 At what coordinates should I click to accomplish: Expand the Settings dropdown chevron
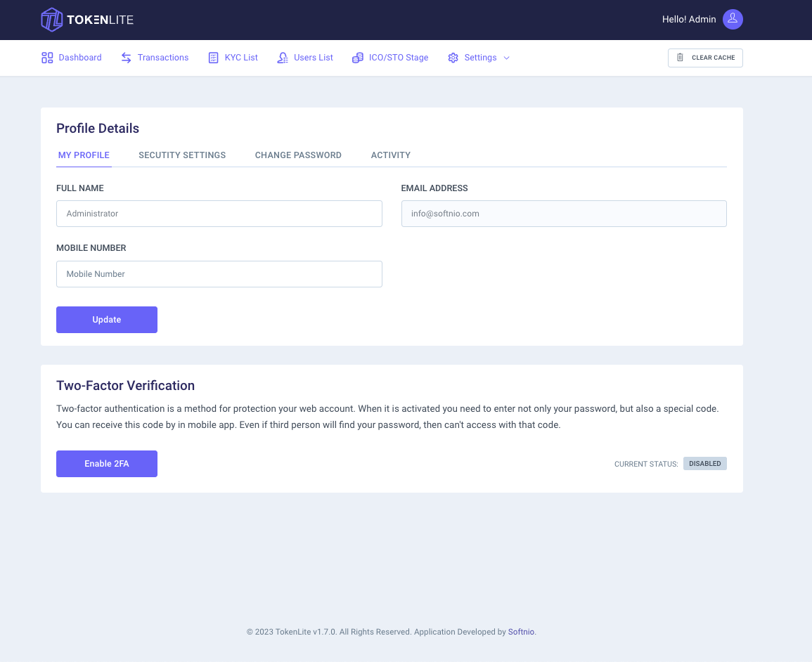pyautogui.click(x=506, y=58)
